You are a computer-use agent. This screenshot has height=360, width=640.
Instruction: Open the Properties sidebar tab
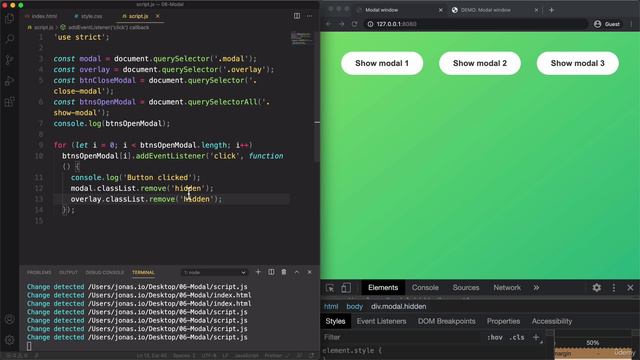click(503, 321)
